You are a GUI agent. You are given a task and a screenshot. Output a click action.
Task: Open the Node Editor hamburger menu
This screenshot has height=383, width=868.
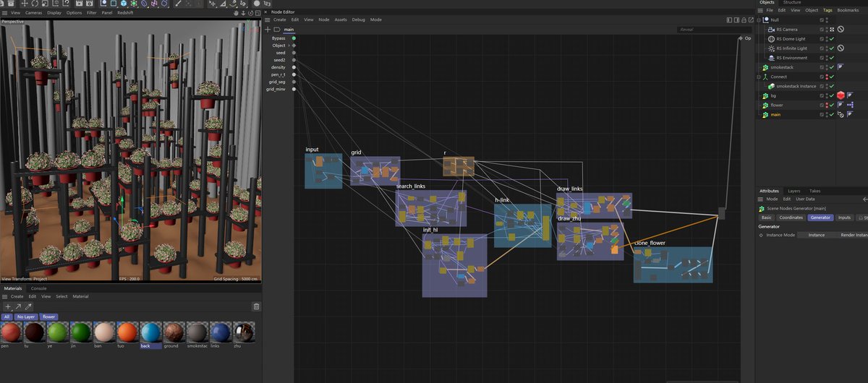tap(267, 20)
